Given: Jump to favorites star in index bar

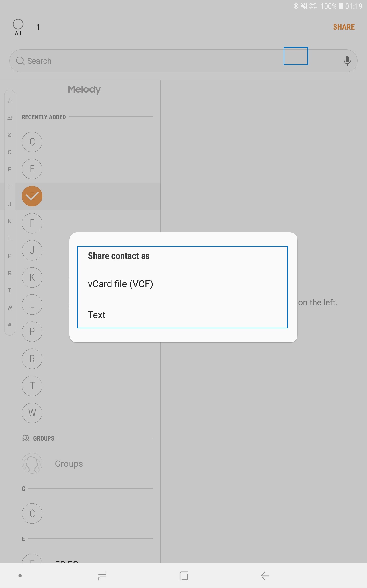Looking at the screenshot, I should click(x=10, y=101).
